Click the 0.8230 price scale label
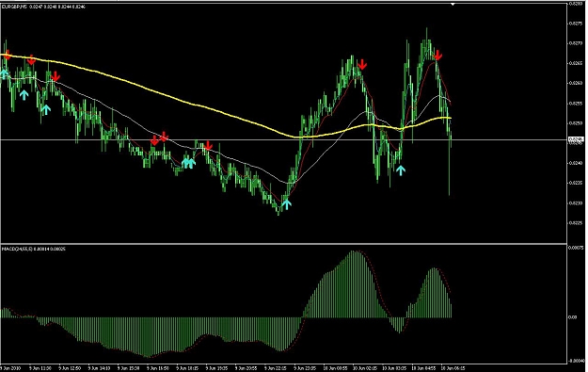Image resolution: width=588 pixels, height=372 pixels. [576, 203]
